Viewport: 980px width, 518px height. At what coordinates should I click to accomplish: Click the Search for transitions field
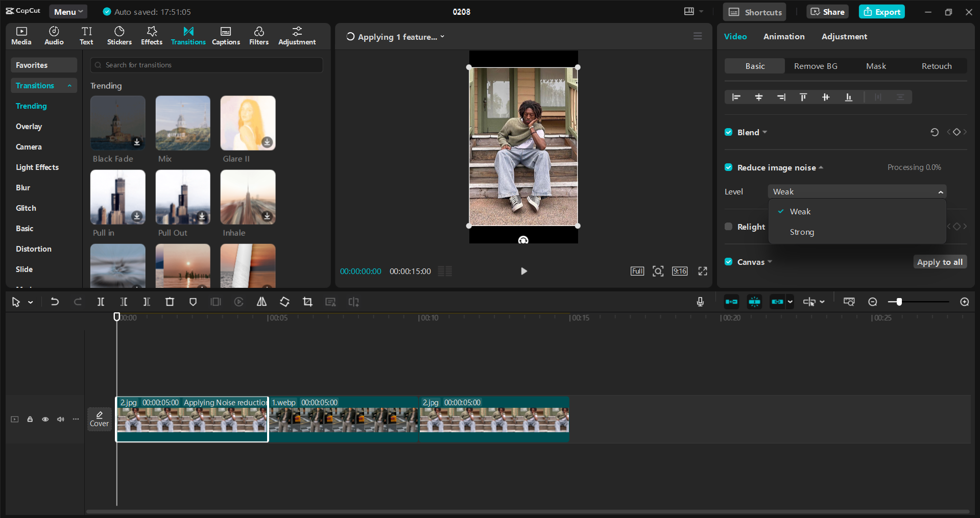pos(206,65)
